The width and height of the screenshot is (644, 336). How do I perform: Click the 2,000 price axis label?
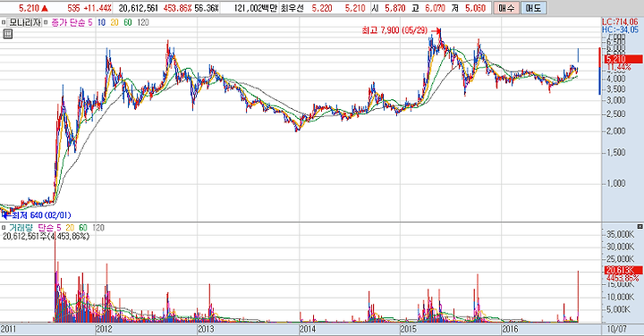[x=615, y=130]
